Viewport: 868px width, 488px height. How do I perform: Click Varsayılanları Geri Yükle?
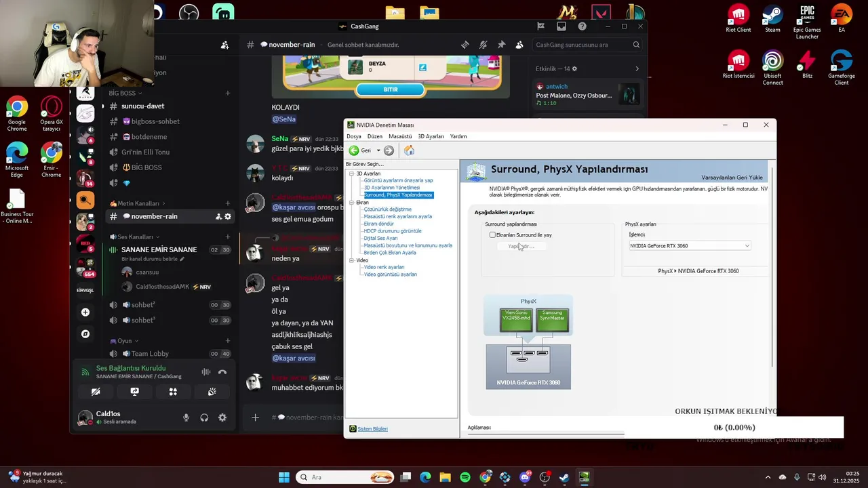(x=732, y=178)
